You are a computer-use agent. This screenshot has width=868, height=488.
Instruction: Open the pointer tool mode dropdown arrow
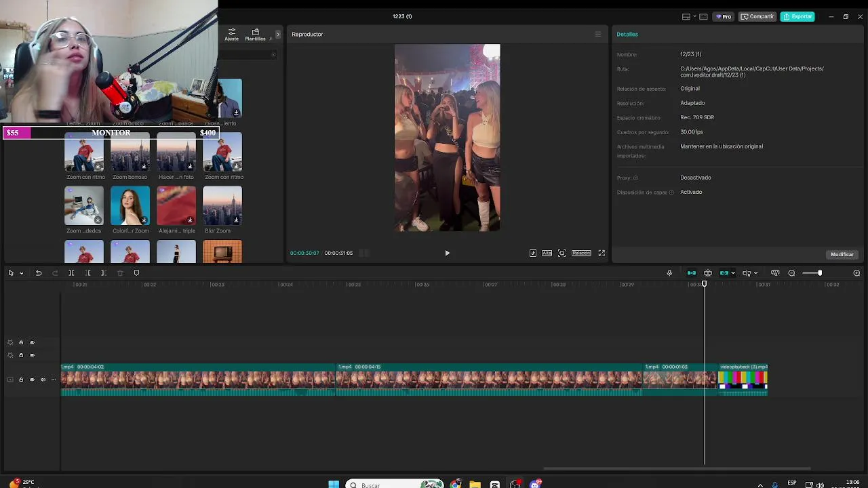21,273
